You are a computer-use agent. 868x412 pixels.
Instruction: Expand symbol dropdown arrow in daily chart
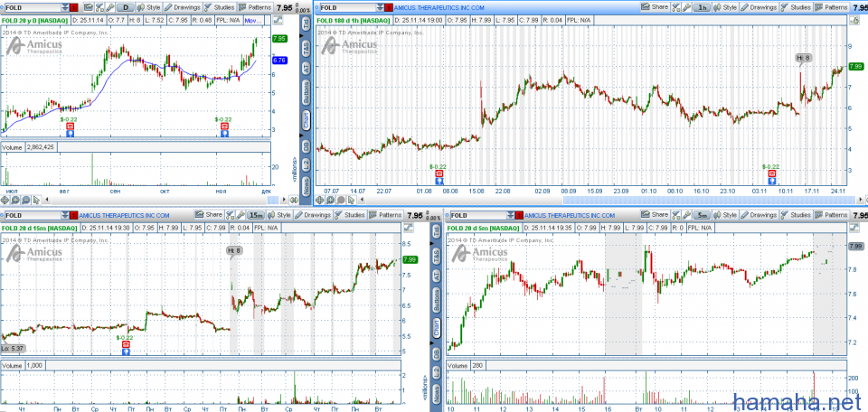coord(66,8)
